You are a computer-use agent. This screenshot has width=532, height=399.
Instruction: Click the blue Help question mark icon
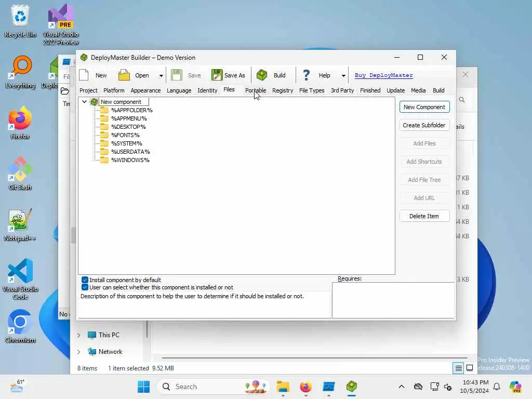click(x=306, y=75)
